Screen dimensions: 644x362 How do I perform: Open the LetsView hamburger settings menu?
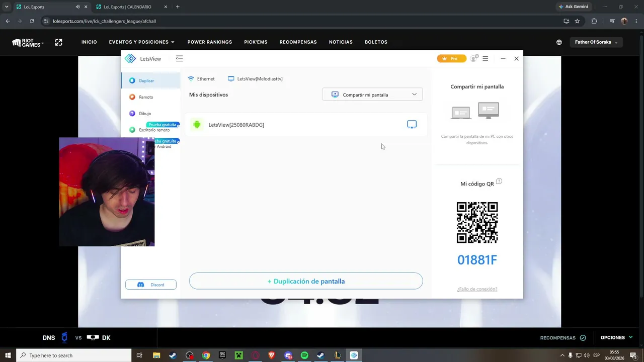[485, 59]
